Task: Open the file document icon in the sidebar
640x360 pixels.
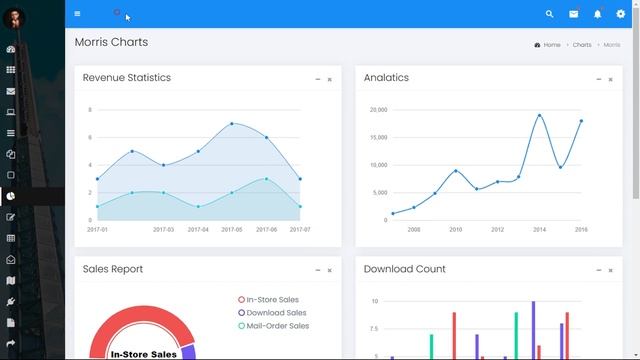Action: pos(11,323)
